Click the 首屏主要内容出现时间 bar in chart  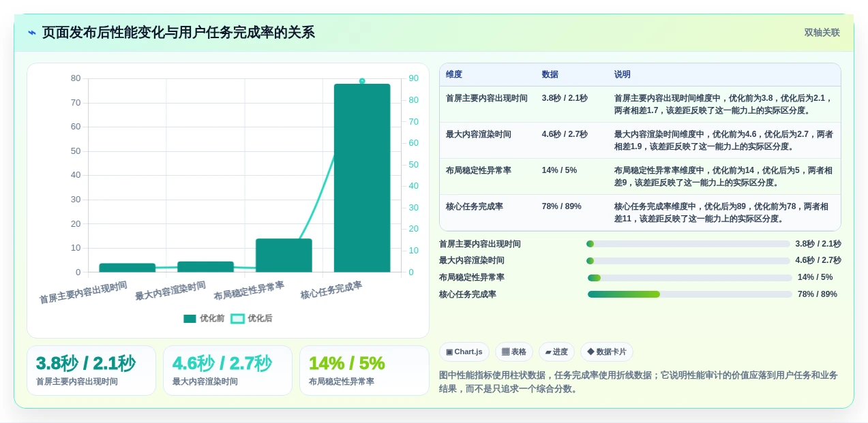point(128,268)
